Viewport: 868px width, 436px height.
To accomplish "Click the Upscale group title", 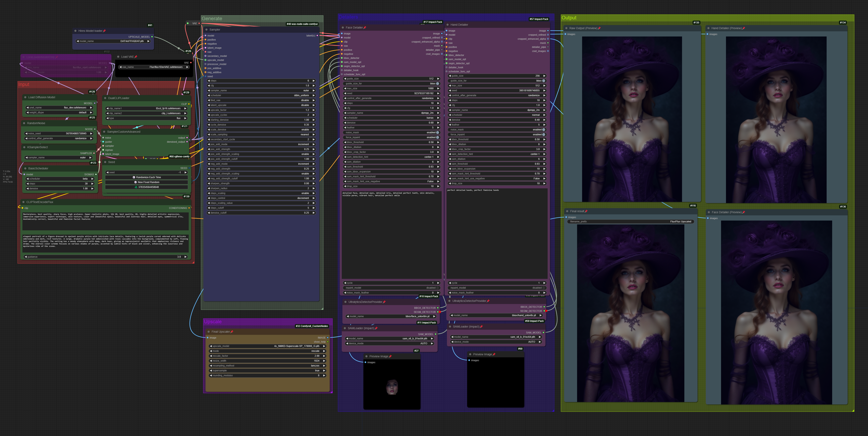I will point(213,322).
